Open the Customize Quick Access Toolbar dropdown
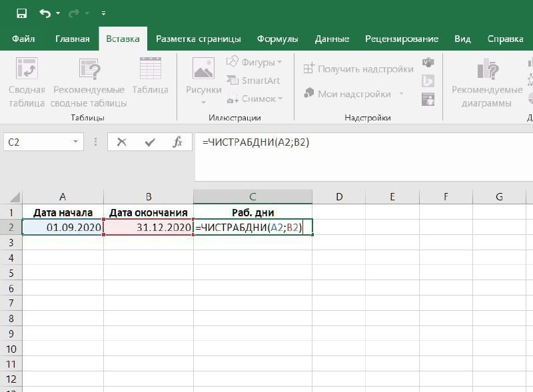533x392 pixels. 103,13
